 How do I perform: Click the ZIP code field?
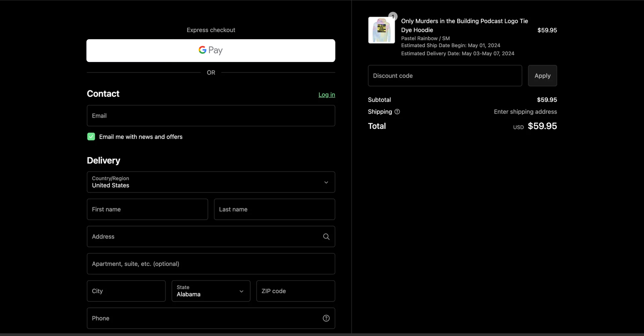pyautogui.click(x=295, y=291)
